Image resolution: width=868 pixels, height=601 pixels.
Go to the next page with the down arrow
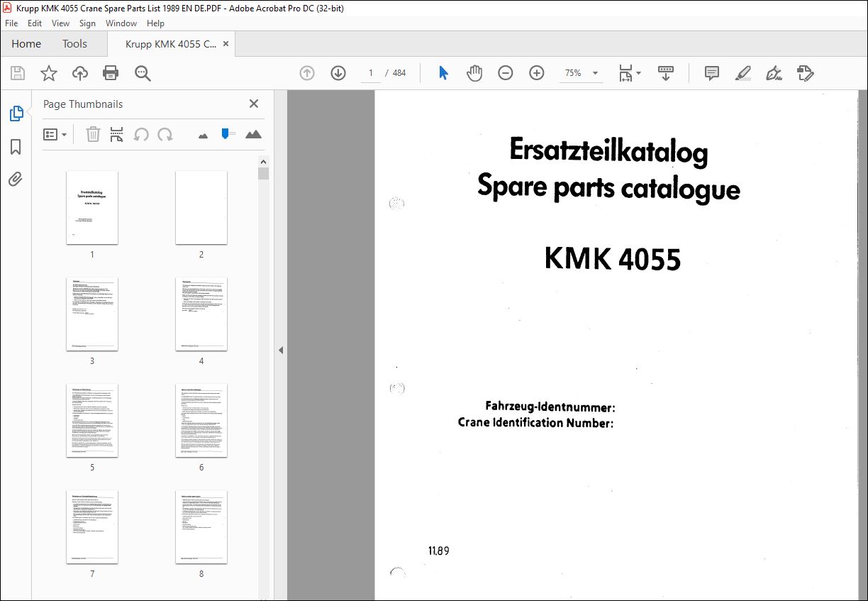coord(338,73)
